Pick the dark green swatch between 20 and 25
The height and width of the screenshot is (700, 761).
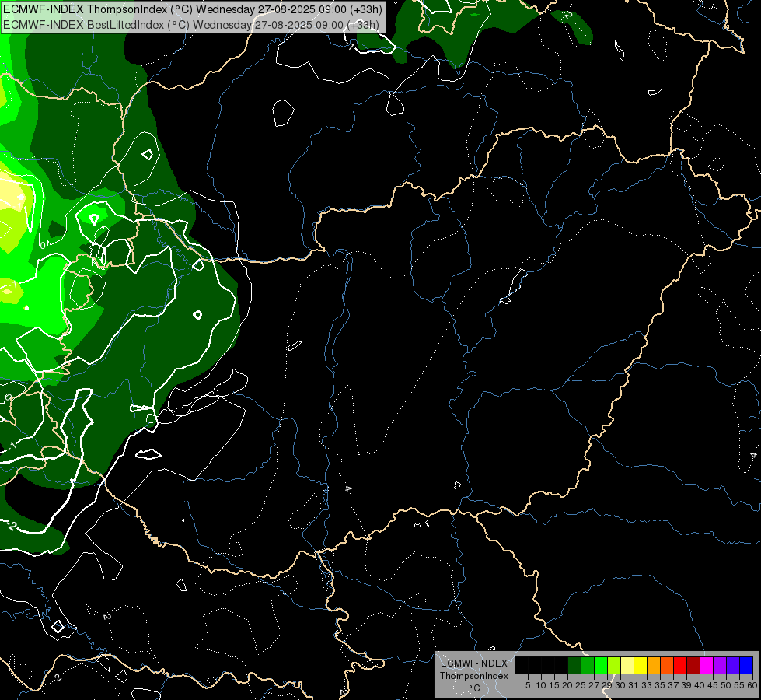coord(574,665)
